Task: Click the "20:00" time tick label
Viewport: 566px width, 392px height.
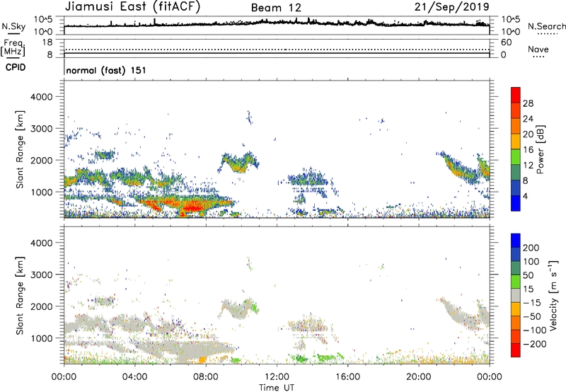Action: click(x=418, y=377)
